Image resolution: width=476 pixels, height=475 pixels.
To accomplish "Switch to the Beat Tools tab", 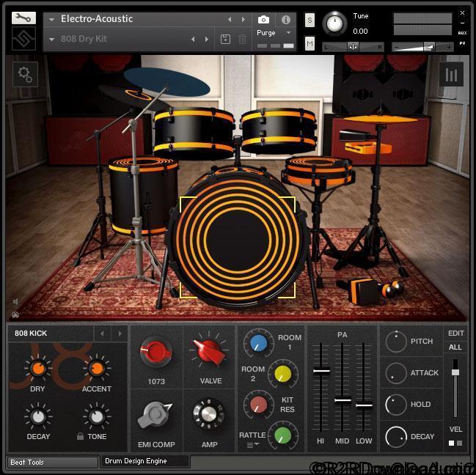I will (x=52, y=462).
